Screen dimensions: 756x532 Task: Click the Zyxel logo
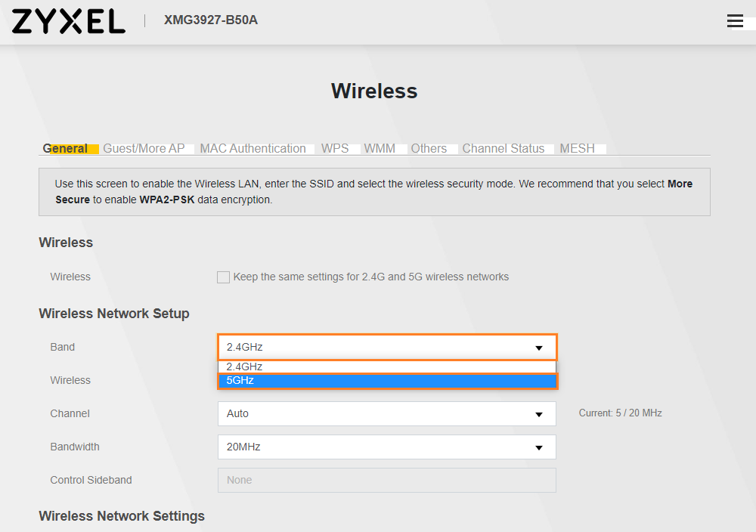[x=68, y=21]
